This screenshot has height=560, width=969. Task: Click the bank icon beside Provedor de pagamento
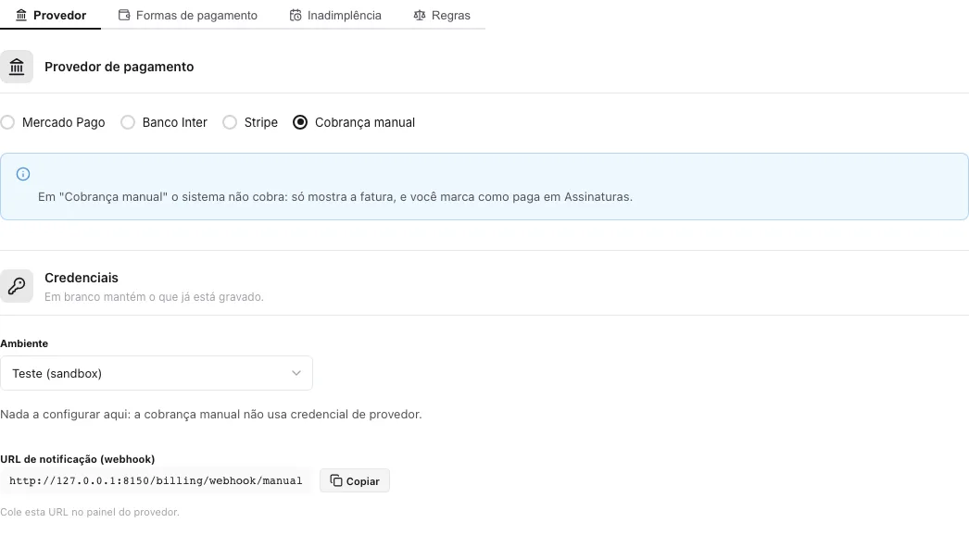(17, 67)
